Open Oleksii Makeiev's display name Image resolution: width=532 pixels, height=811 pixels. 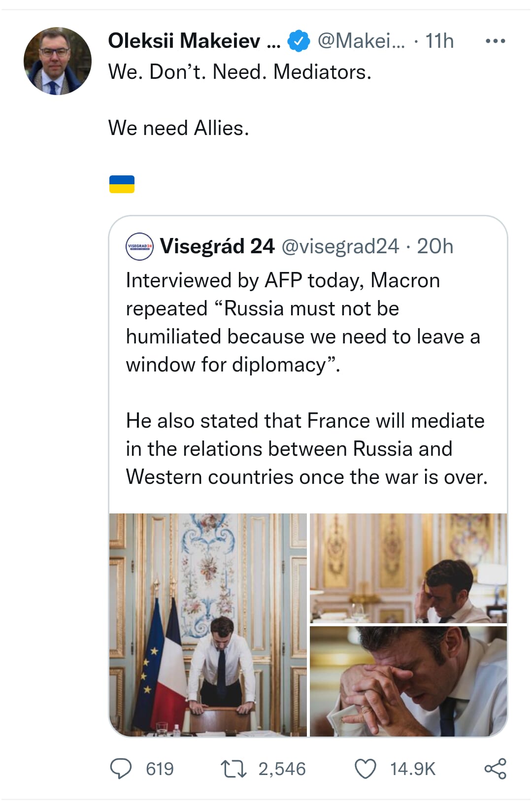pos(192,41)
